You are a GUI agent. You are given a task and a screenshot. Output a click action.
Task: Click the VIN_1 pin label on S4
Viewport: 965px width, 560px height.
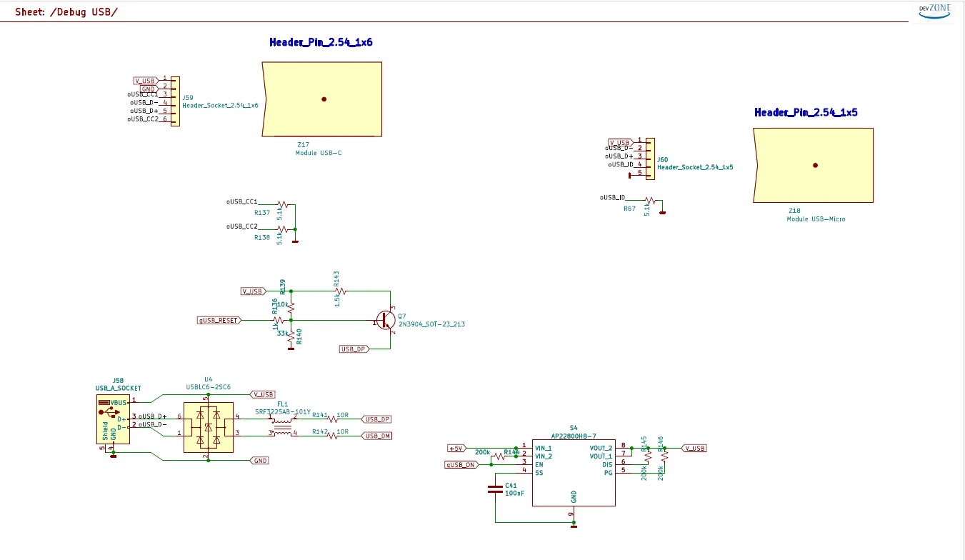pos(543,448)
